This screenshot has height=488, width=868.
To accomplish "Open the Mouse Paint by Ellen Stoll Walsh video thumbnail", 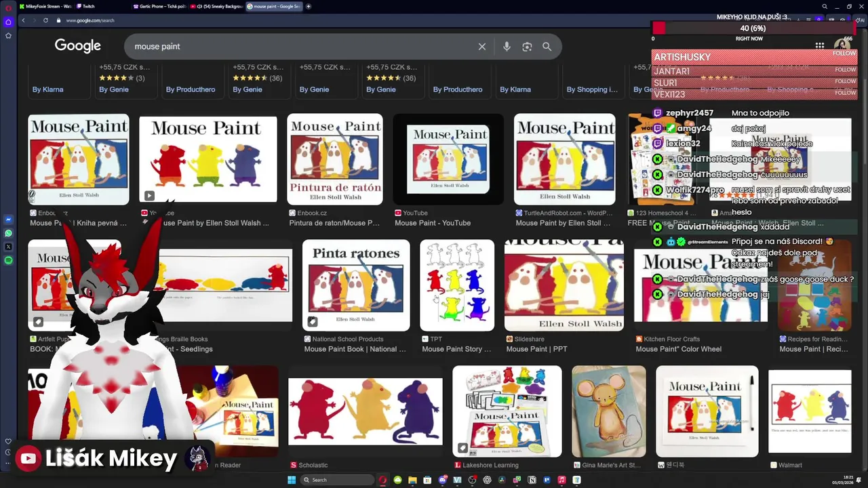I will point(208,159).
